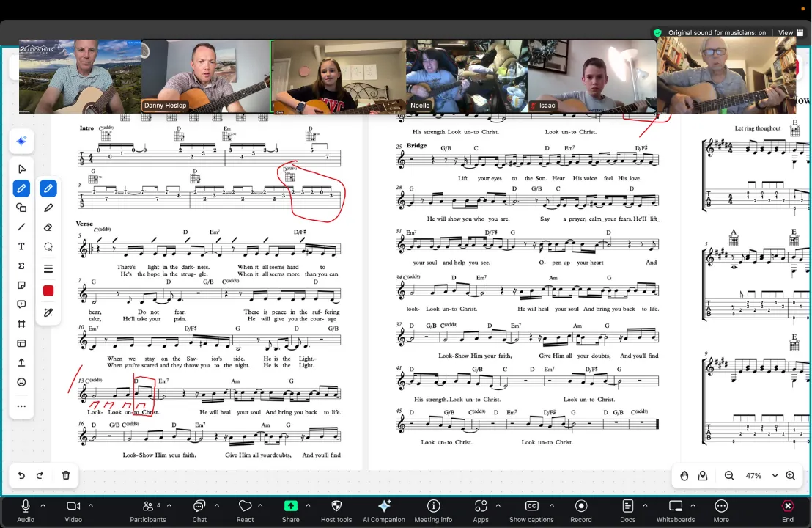Zoom in on the whiteboard
The width and height of the screenshot is (812, 528).
point(790,476)
